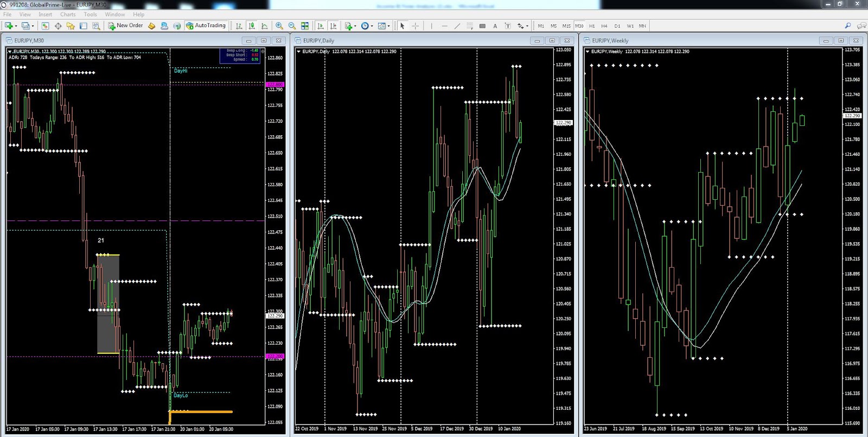
Task: Open the Tools menu
Action: [91, 14]
